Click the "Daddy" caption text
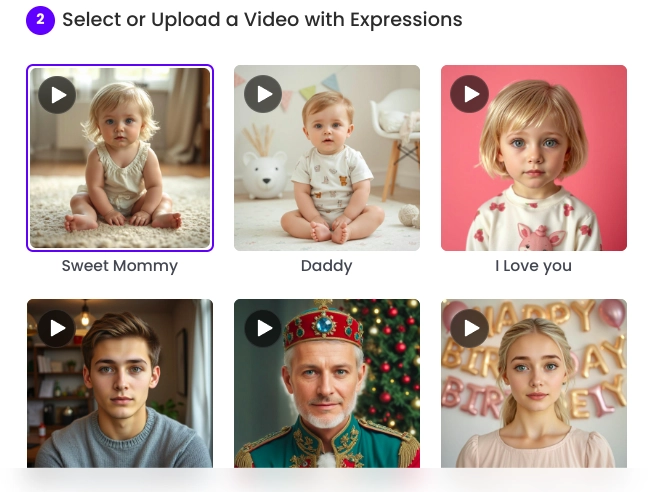This screenshot has width=653, height=492. pyautogui.click(x=326, y=266)
